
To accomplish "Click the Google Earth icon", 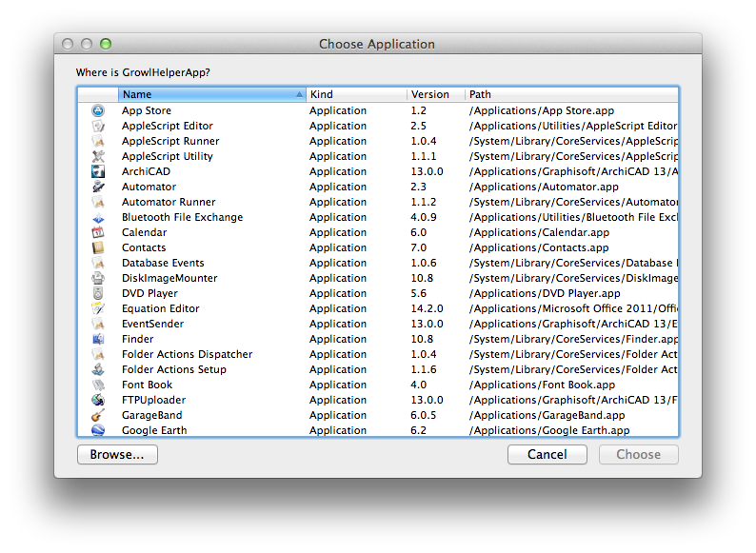I will click(x=98, y=430).
